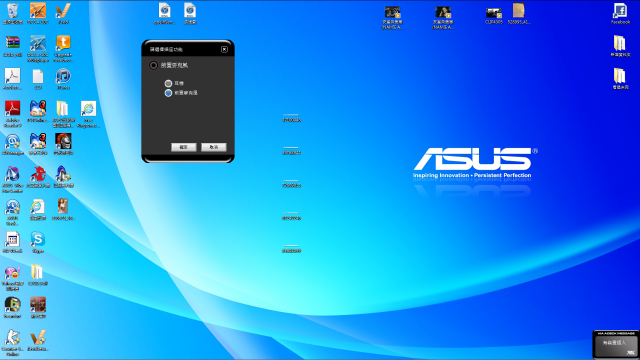Viewport: 640px width, 360px height.
Task: Open folder icon next to Internet Explorer-style shortcut
Action: click(x=63, y=109)
